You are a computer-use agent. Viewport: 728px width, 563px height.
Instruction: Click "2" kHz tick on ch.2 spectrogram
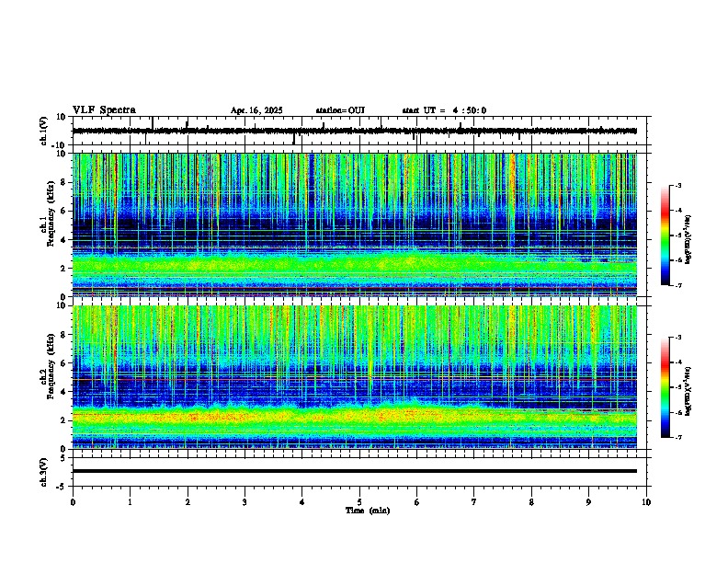tap(64, 420)
